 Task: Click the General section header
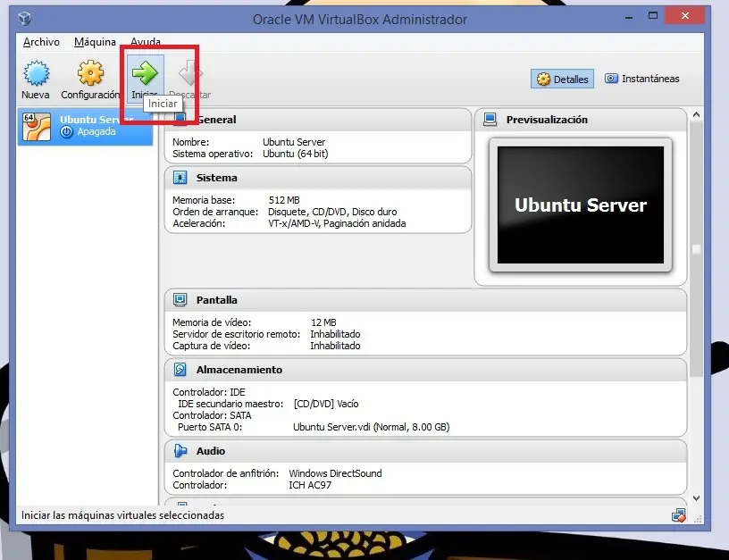318,120
